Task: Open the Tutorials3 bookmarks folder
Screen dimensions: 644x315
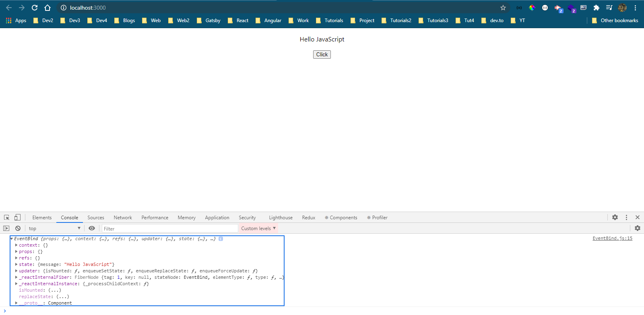Action: coord(433,21)
